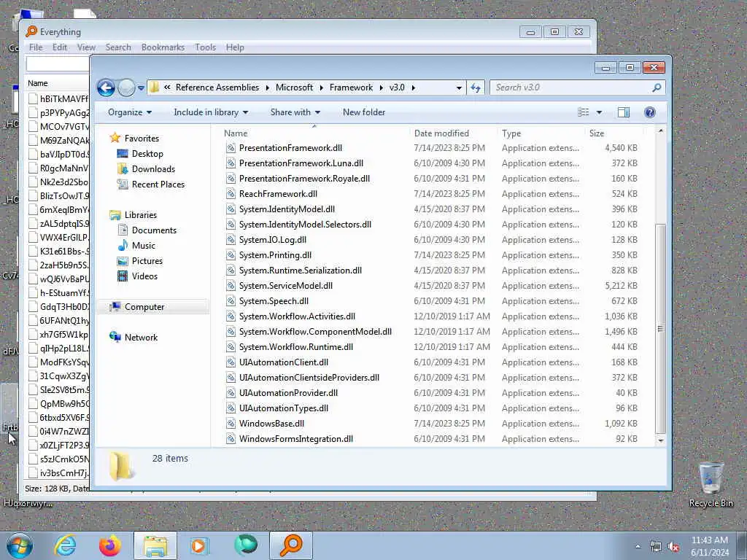Viewport: 747px width, 560px height.
Task: Select System.Workflow.Activities.dll
Action: (298, 316)
